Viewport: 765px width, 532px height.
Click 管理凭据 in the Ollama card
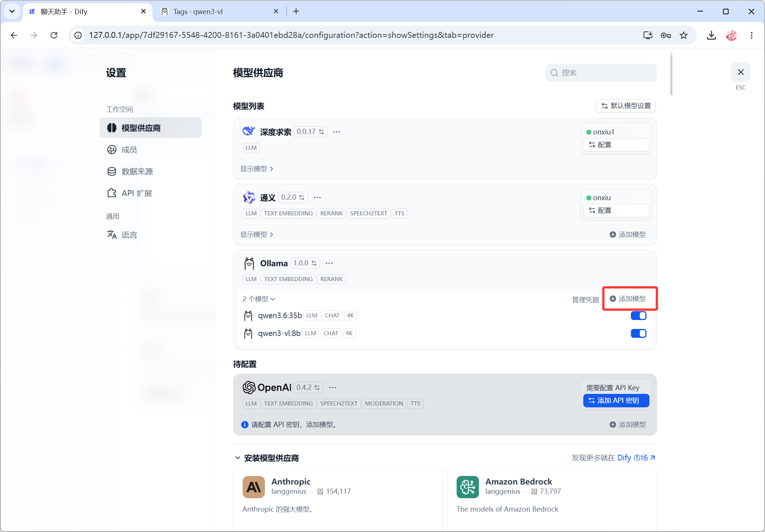point(585,300)
